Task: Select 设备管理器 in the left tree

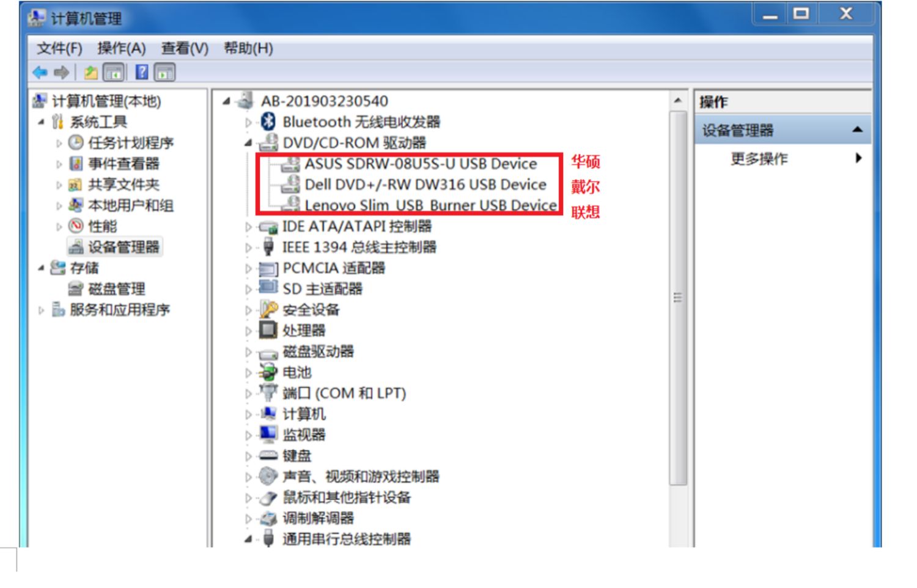Action: pyautogui.click(x=123, y=247)
